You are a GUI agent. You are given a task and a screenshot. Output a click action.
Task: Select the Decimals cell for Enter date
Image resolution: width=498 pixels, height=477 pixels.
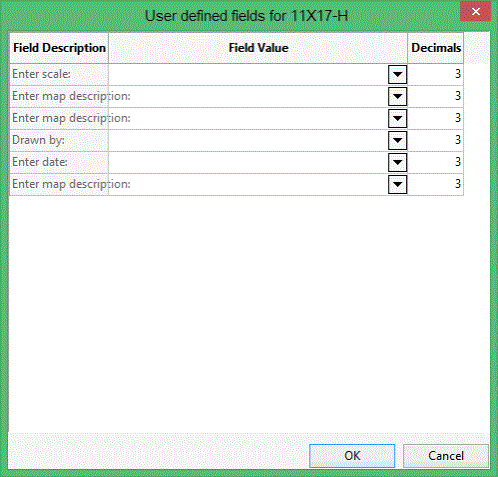[x=435, y=162]
